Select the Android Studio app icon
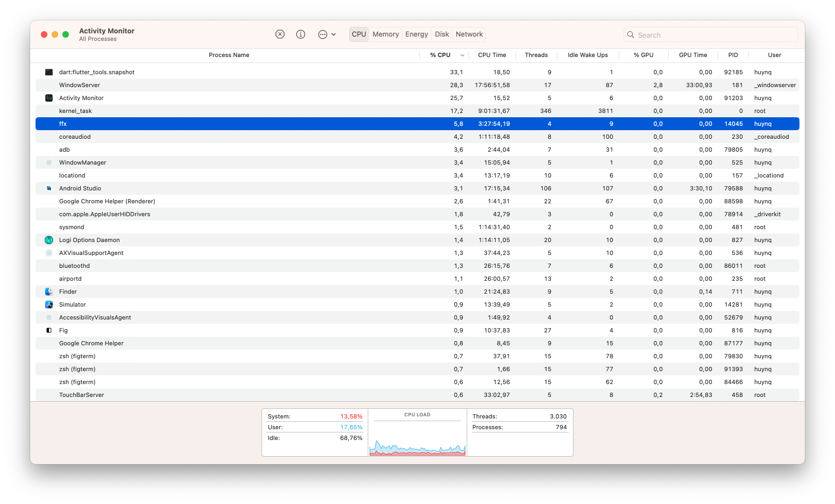The width and height of the screenshot is (835, 504). coord(48,188)
